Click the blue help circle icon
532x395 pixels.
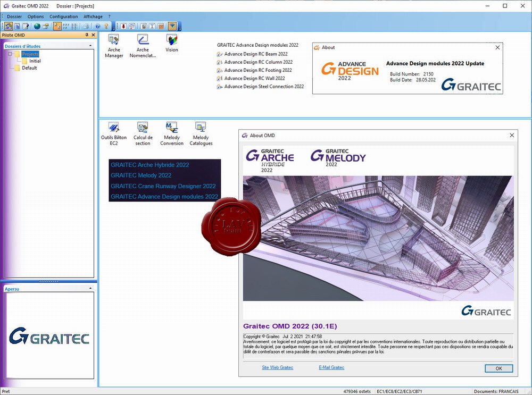[x=98, y=26]
